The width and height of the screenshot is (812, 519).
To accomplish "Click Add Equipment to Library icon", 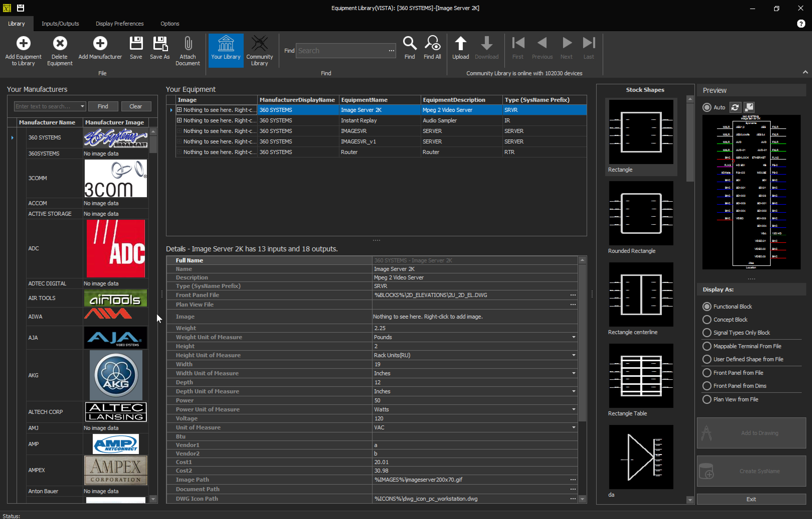I will [23, 44].
